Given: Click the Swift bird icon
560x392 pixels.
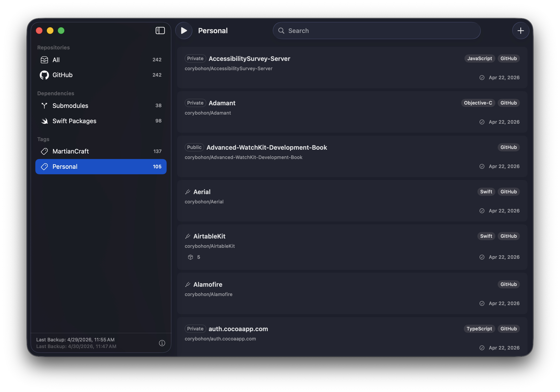Looking at the screenshot, I should (x=44, y=121).
